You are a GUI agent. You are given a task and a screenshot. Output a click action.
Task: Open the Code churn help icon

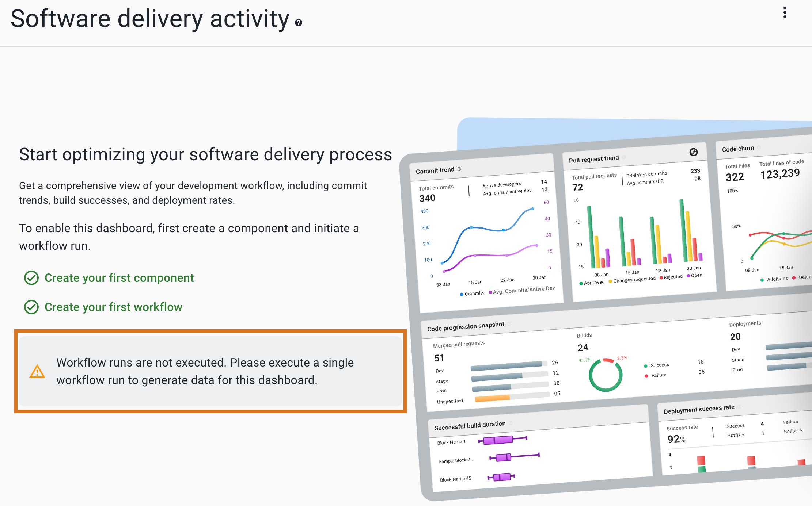[x=760, y=147]
